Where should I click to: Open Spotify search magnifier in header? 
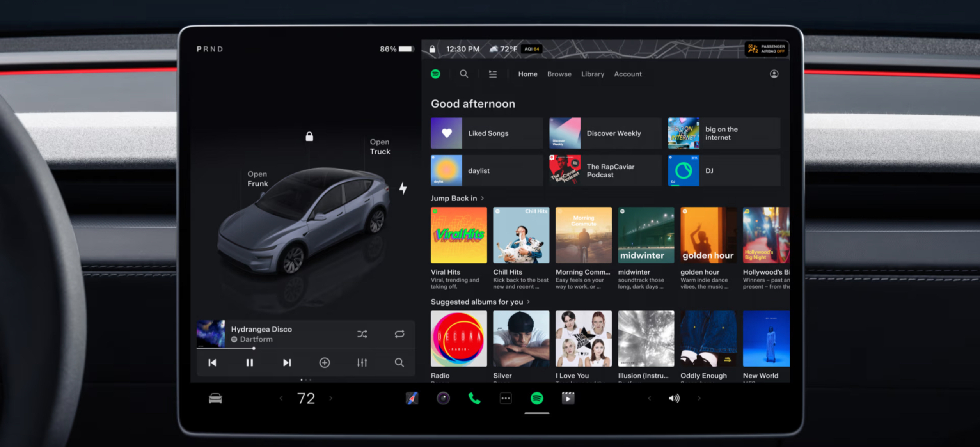[x=463, y=74]
